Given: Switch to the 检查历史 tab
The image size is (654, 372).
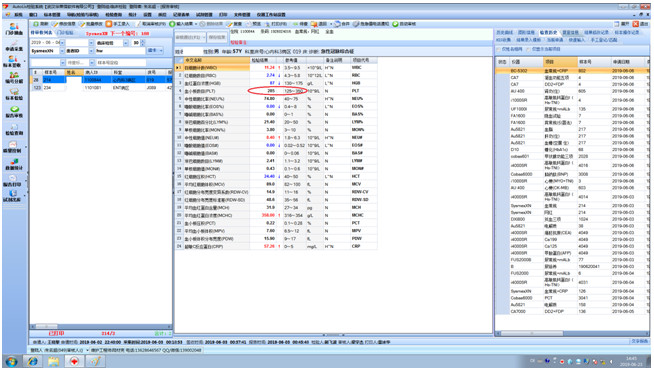Looking at the screenshot, I should pyautogui.click(x=548, y=33).
